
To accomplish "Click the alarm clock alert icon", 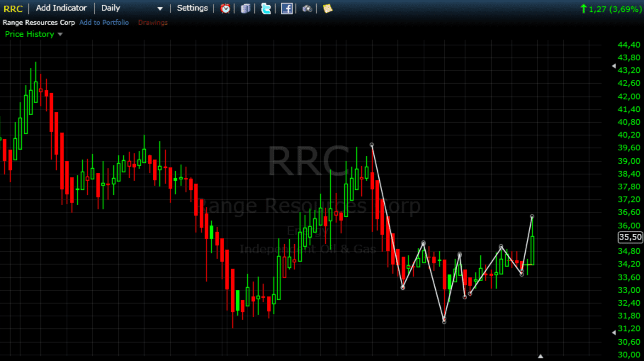I will (225, 9).
